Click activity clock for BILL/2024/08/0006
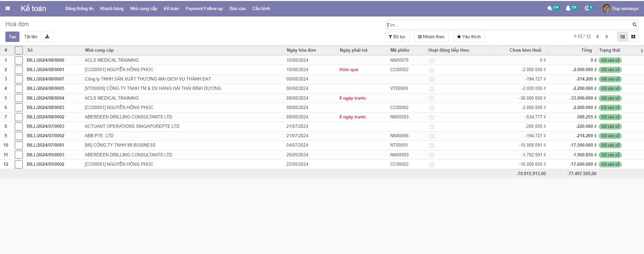 pyautogui.click(x=432, y=61)
